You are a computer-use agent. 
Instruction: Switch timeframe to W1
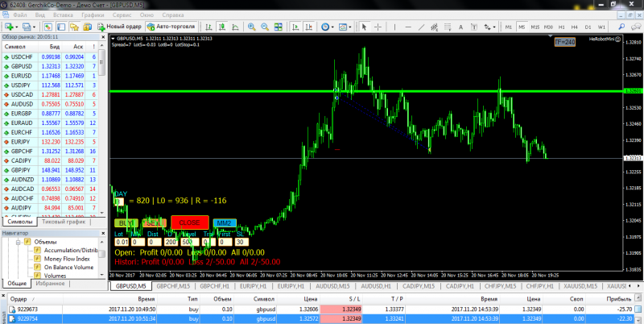[x=601, y=27]
